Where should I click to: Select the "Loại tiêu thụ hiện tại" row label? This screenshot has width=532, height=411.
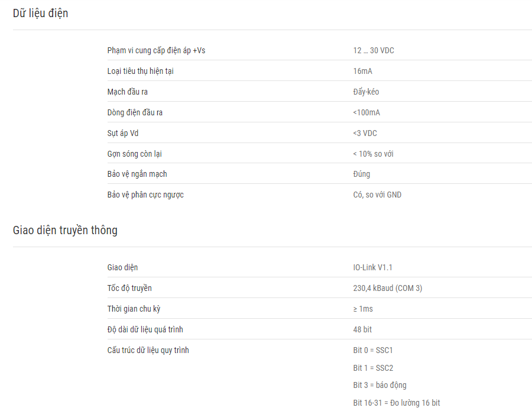click(141, 72)
